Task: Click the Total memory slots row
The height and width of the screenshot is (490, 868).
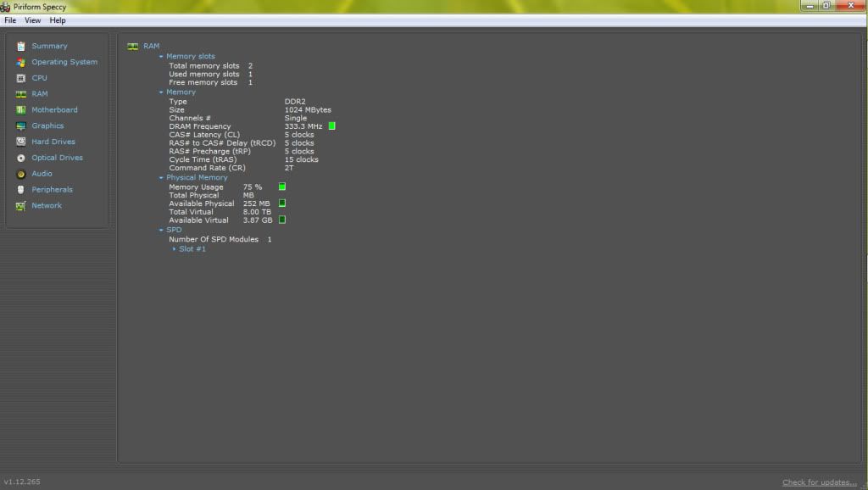Action: tap(210, 66)
